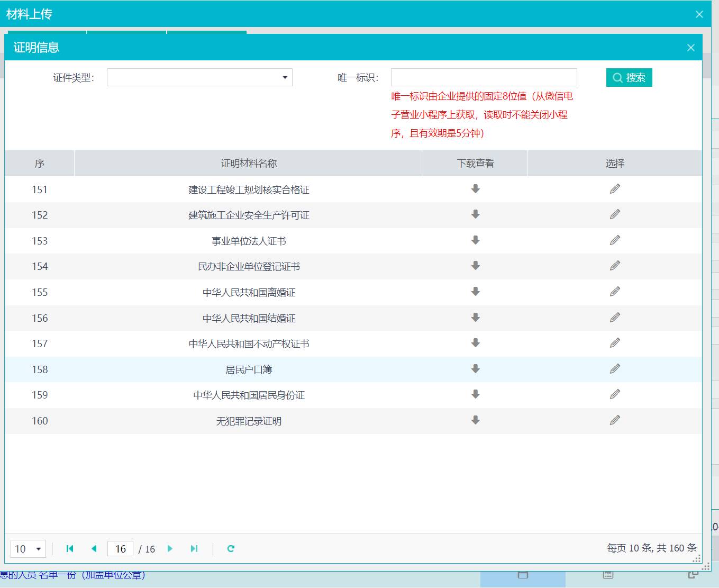
Task: Select 不动产权证书 row with pencil icon
Action: click(x=615, y=343)
